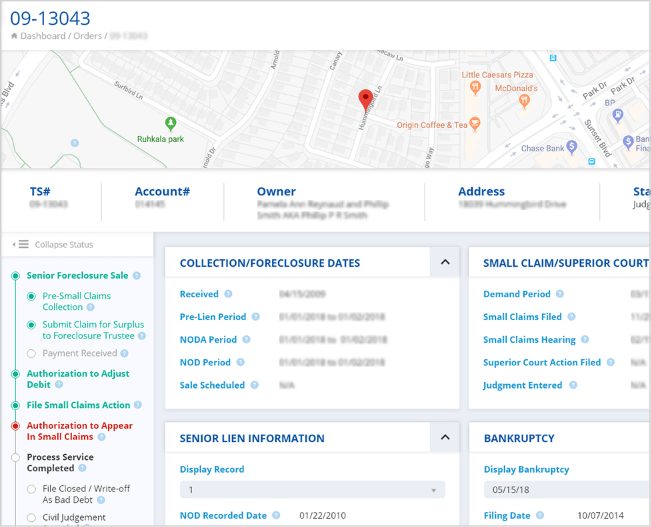Select File Closed / Write-off As Bad Debt
This screenshot has height=527, width=651.
point(32,489)
